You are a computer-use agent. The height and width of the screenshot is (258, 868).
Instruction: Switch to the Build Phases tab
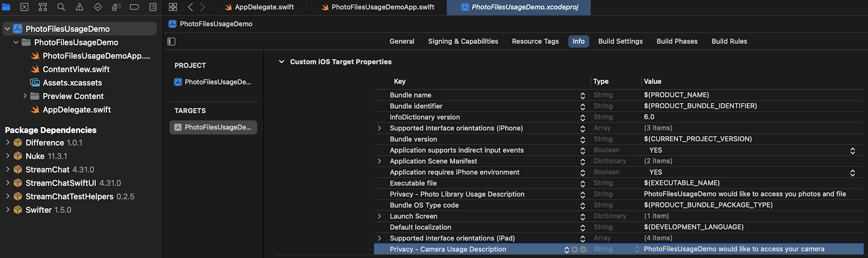(x=677, y=41)
